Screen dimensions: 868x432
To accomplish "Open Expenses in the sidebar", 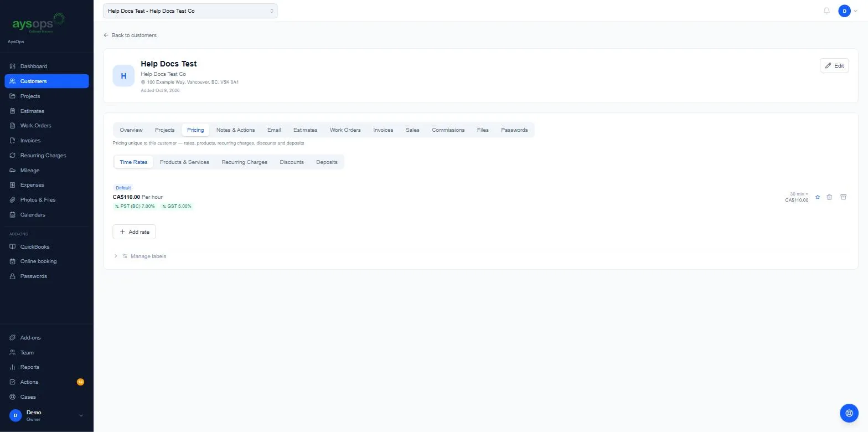I will tap(46, 185).
